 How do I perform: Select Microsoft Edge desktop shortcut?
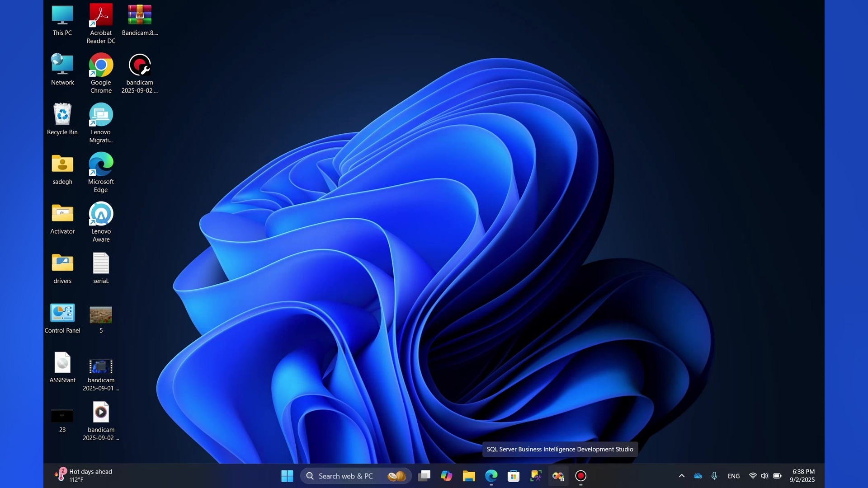click(x=101, y=165)
